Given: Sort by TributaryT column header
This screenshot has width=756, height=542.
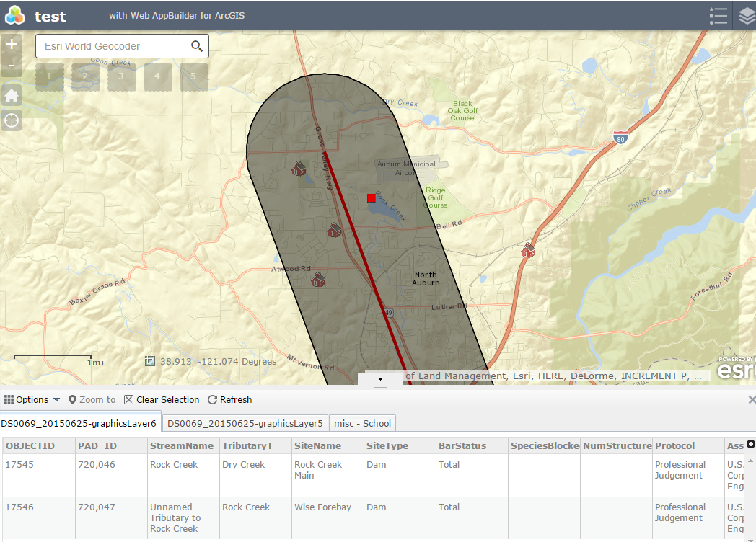Looking at the screenshot, I should tap(255, 445).
